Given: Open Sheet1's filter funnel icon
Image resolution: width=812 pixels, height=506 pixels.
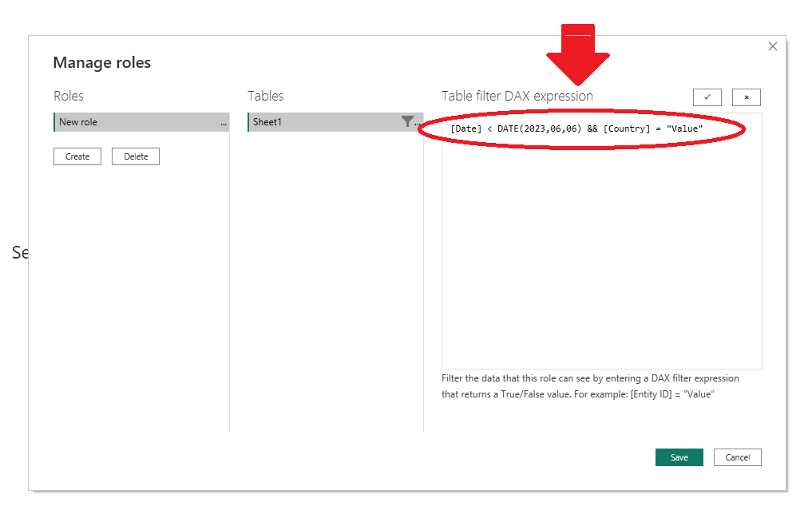Looking at the screenshot, I should (x=407, y=122).
